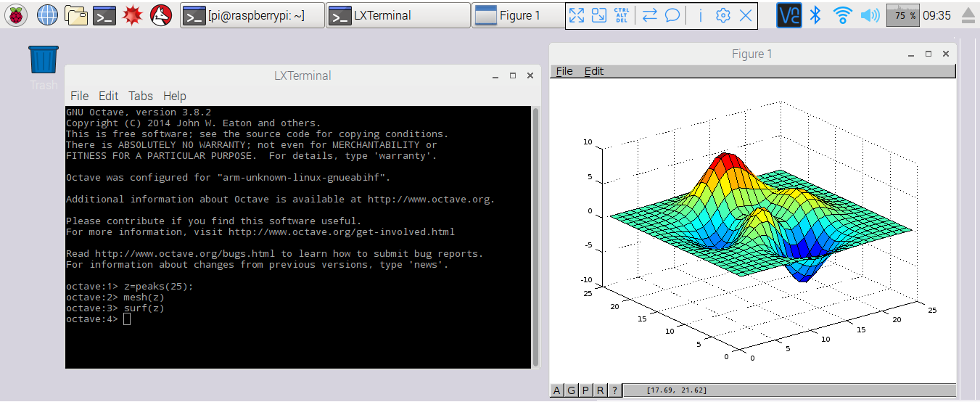
Task: Toggle autoscale with the A button
Action: tap(557, 390)
